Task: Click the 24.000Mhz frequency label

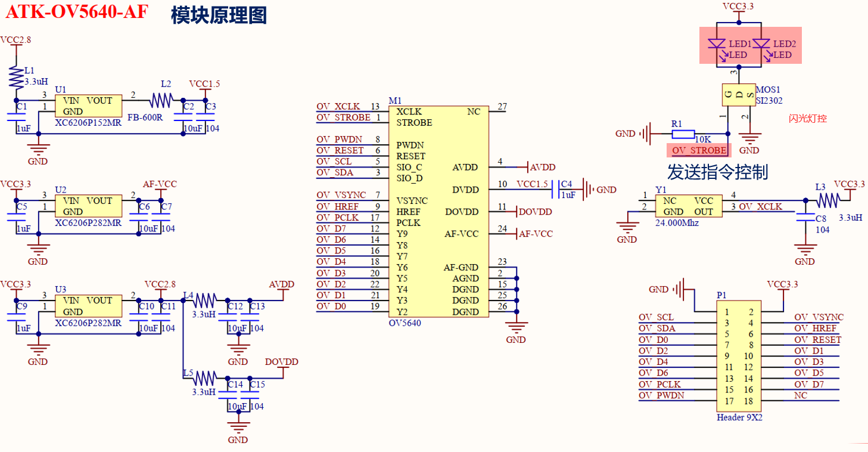Action: [677, 223]
